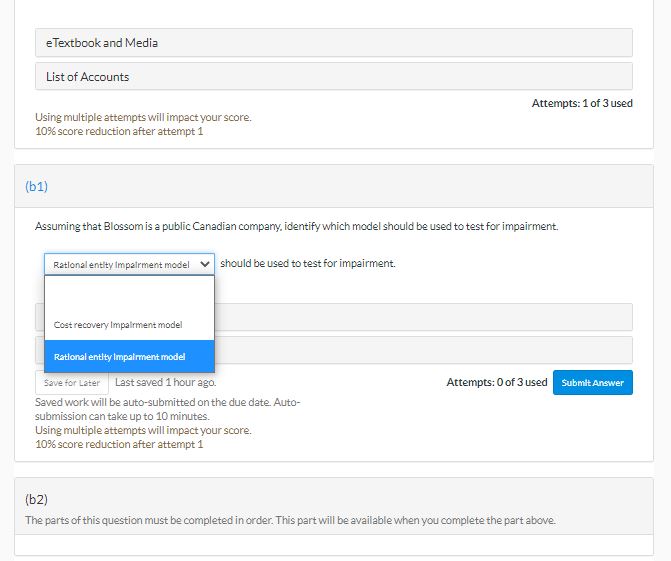Expand the eTextbook and Media section

(333, 43)
